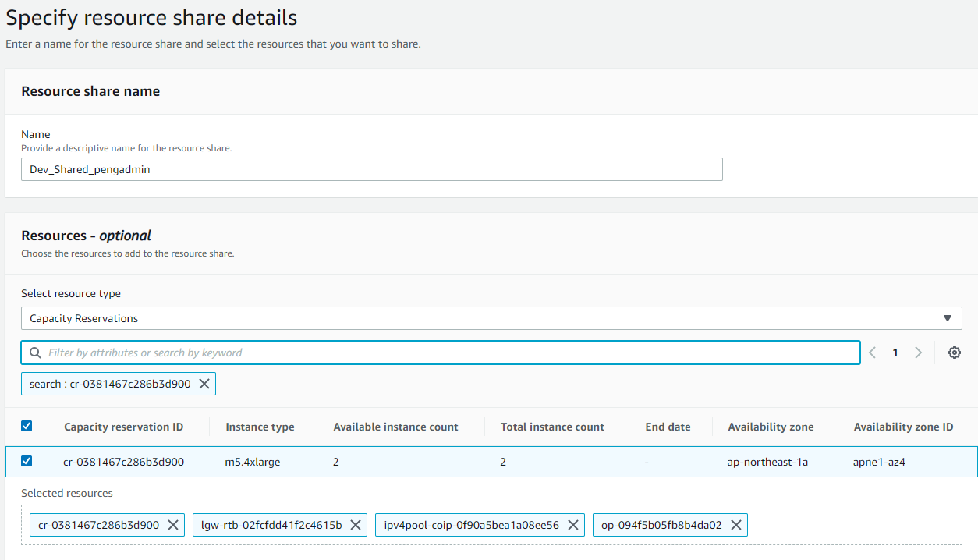Open the table preferences gear icon
Screen dimensions: 978x560
955,353
